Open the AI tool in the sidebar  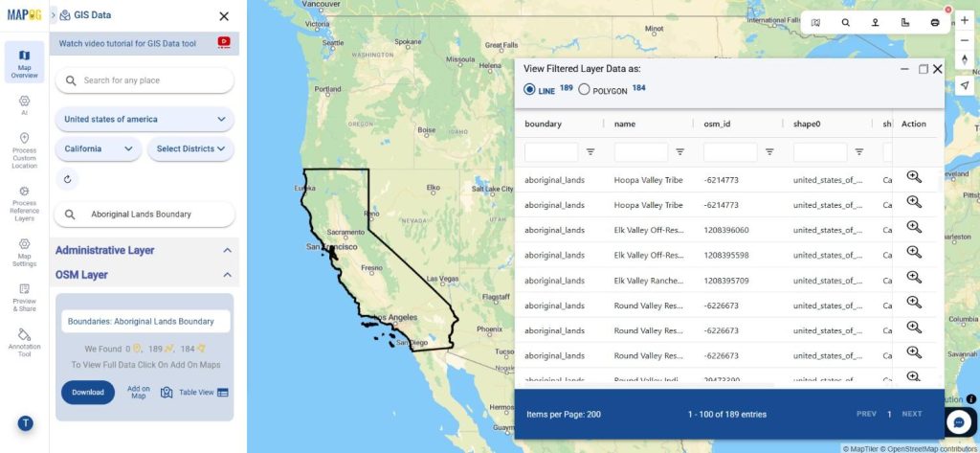tap(24, 105)
